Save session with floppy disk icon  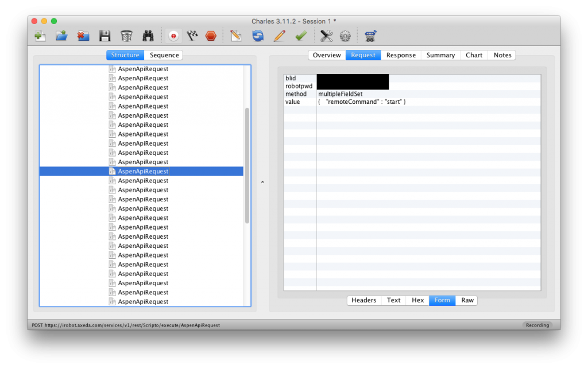(x=105, y=36)
